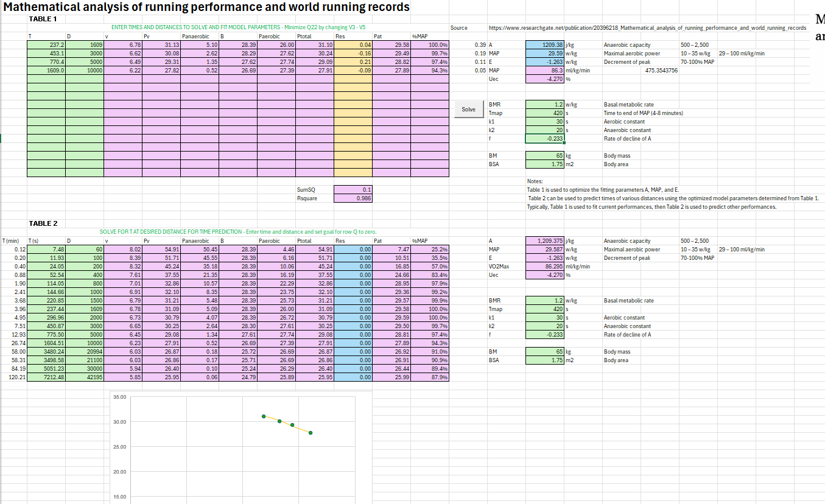Select the blue anaerobic capacity cell 1209.38
825x504 pixels.
[x=545, y=45]
